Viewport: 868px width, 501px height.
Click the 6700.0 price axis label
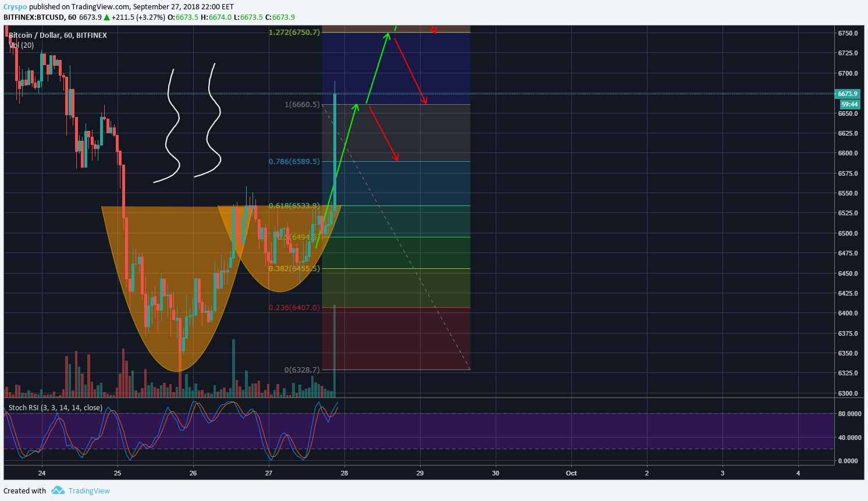point(848,73)
